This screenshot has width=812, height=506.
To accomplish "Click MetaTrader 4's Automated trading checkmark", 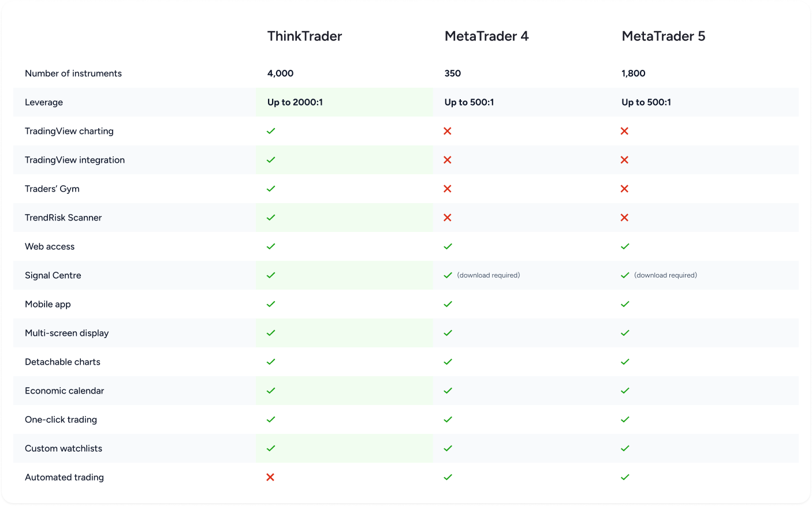I will tap(448, 477).
